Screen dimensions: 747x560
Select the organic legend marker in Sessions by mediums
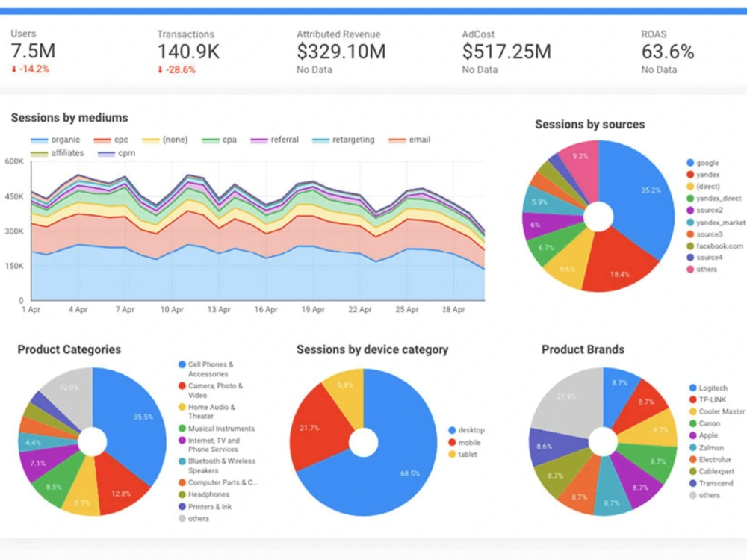[x=43, y=140]
